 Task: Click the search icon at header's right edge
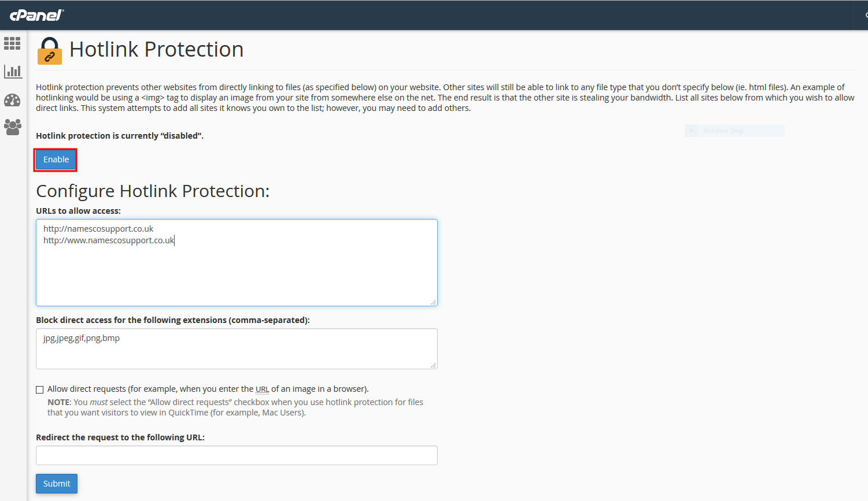[x=866, y=15]
